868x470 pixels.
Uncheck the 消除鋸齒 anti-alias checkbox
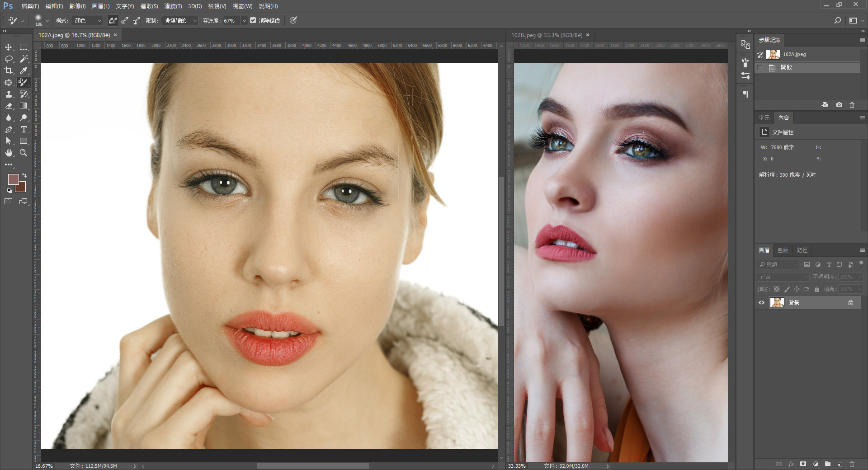253,20
